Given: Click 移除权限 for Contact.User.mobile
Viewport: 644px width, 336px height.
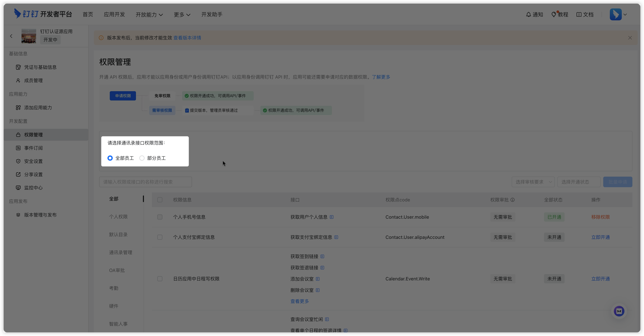Looking at the screenshot, I should (x=600, y=217).
